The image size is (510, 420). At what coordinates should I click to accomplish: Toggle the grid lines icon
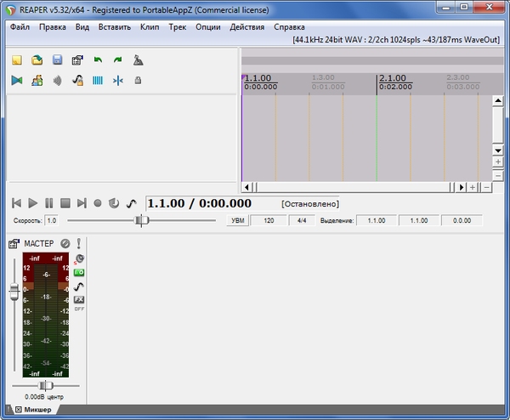tap(98, 80)
